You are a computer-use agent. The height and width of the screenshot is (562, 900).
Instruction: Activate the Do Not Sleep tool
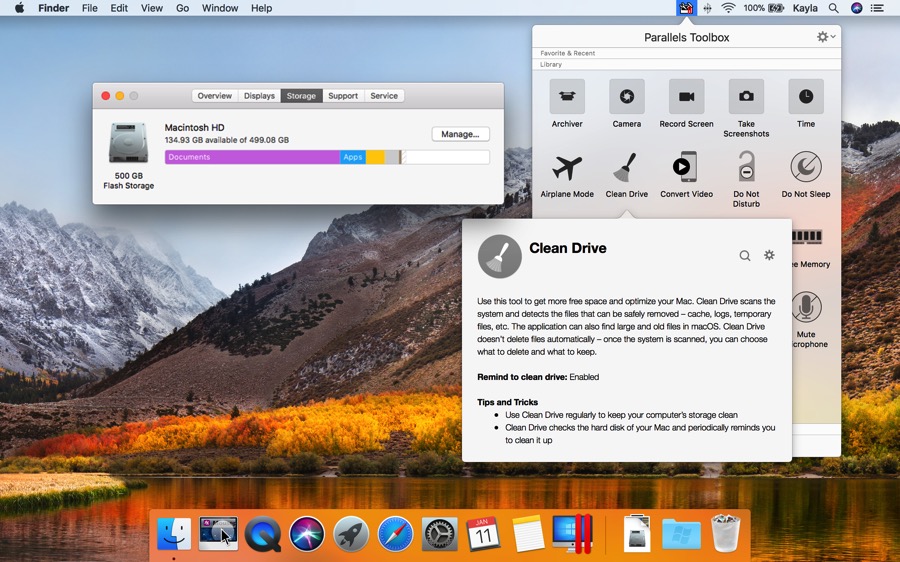coord(806,167)
